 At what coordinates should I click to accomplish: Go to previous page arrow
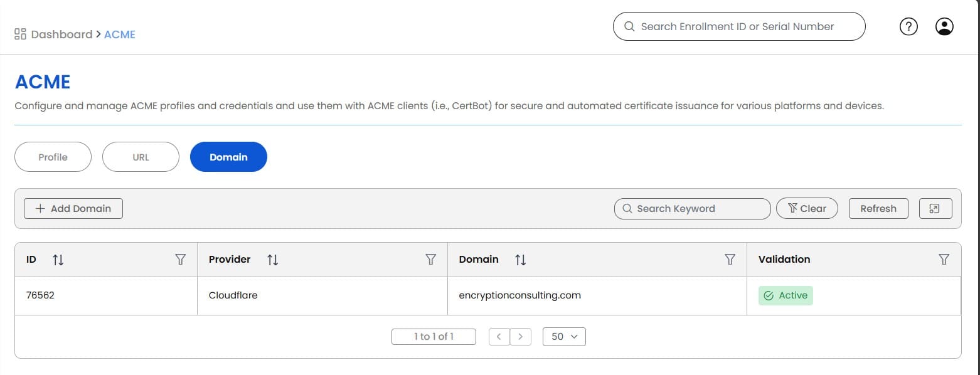click(x=499, y=337)
